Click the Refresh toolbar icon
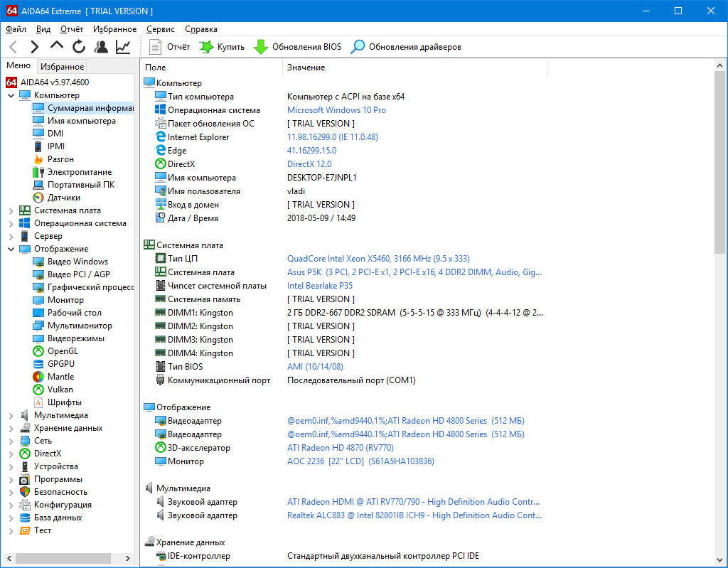 [79, 47]
